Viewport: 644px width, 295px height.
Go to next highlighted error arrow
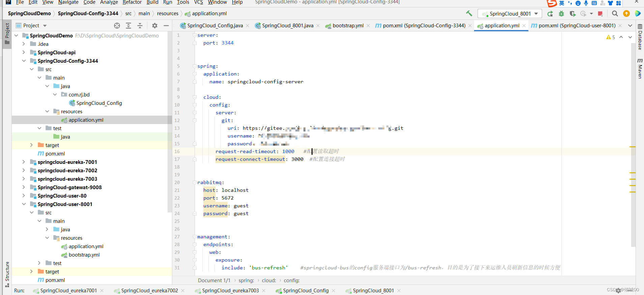[630, 37]
